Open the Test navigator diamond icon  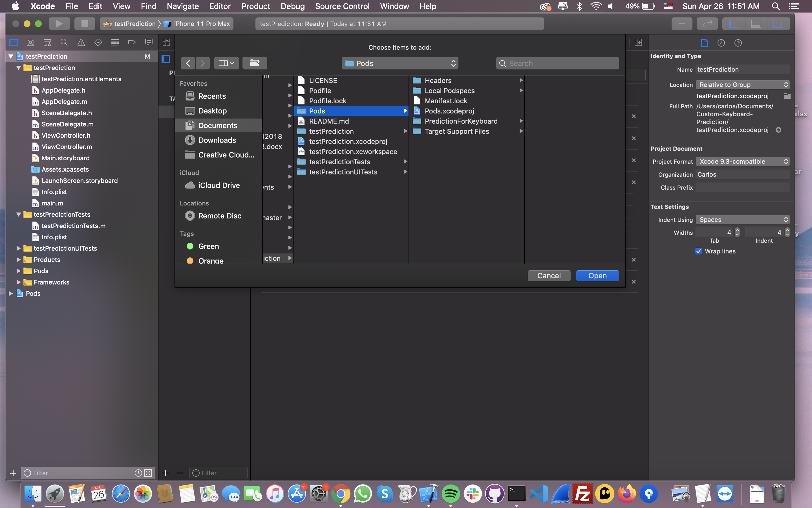tap(98, 42)
